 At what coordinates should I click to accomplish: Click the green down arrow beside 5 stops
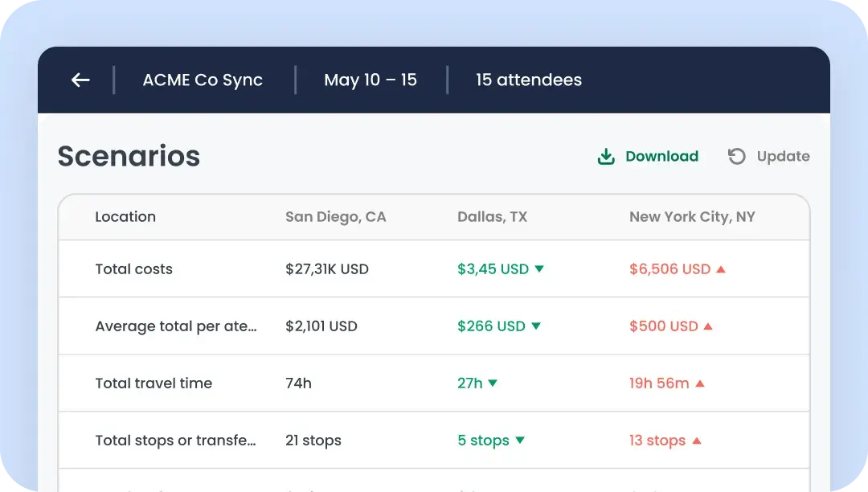[520, 440]
